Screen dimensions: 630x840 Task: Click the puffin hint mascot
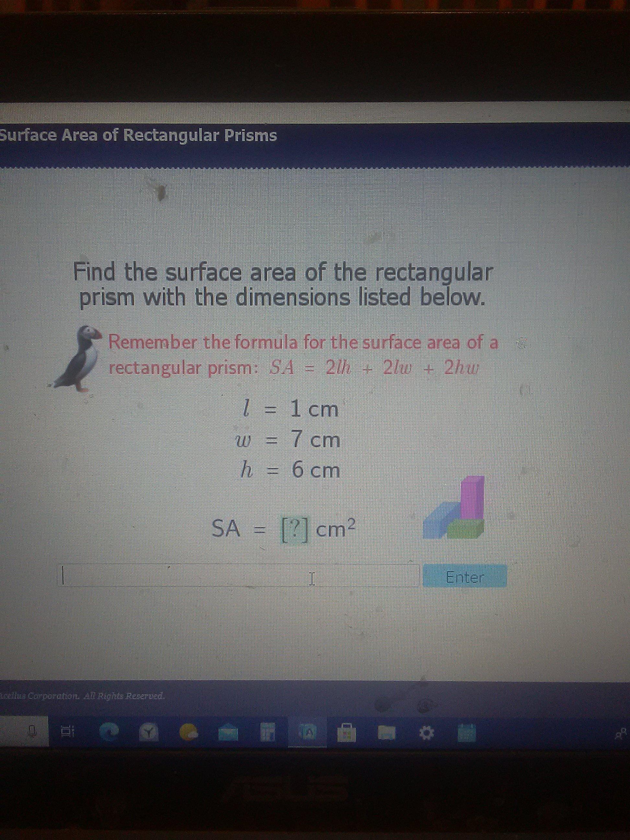click(x=81, y=359)
